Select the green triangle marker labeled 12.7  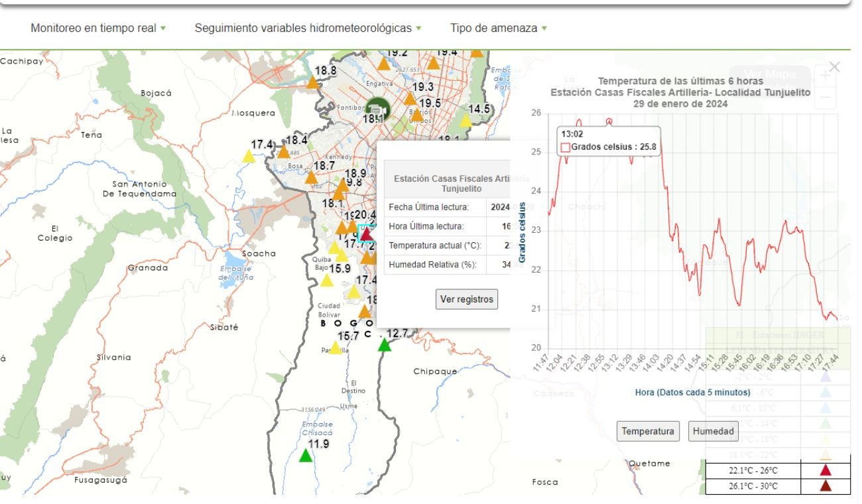click(385, 345)
